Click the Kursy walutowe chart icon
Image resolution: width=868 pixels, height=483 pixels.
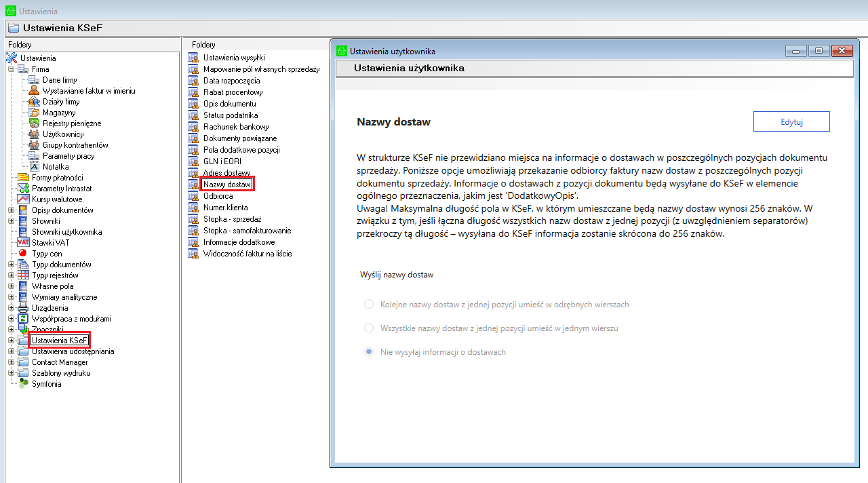[x=23, y=199]
